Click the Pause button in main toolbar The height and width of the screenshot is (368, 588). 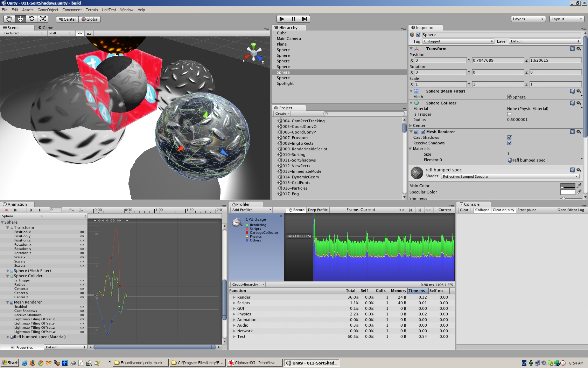[x=293, y=19]
